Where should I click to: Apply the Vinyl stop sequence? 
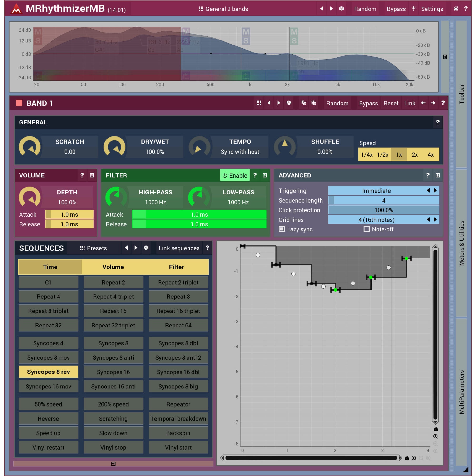point(113,447)
